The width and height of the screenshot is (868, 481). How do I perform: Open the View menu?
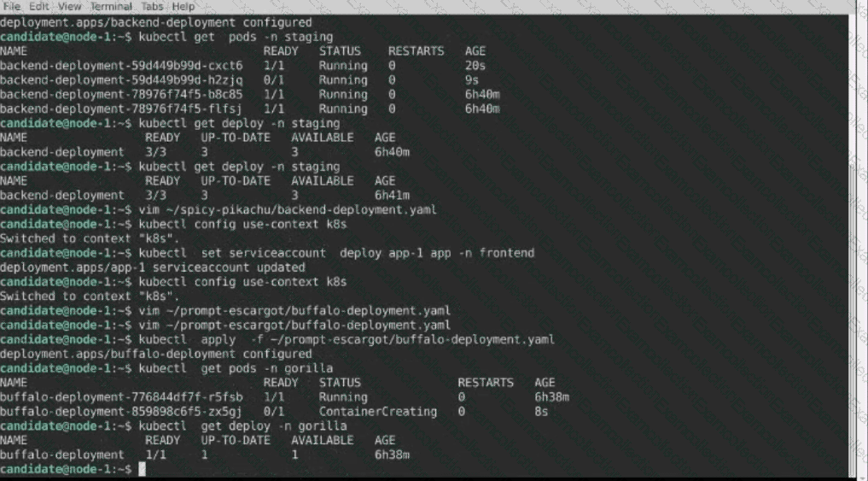70,6
